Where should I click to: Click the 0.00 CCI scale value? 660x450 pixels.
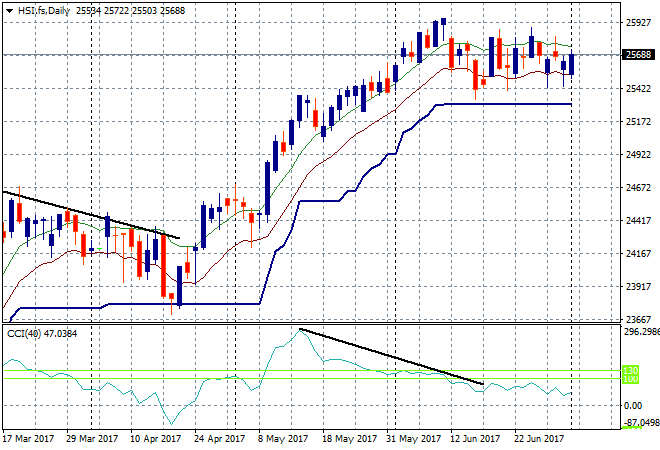click(x=633, y=406)
